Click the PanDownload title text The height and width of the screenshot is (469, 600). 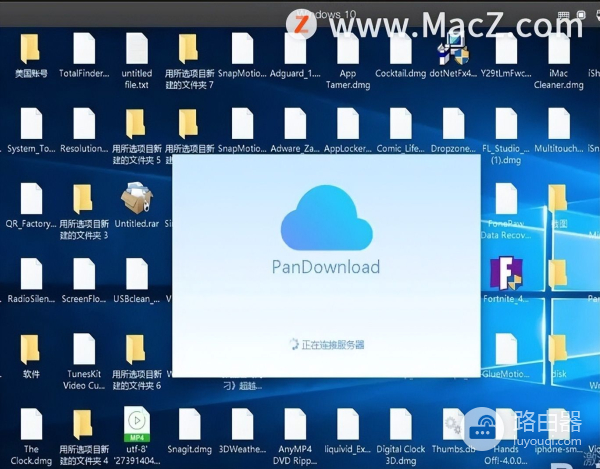326,267
